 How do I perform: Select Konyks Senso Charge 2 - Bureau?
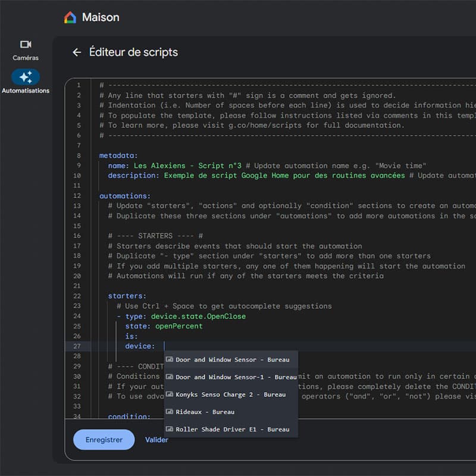point(230,394)
